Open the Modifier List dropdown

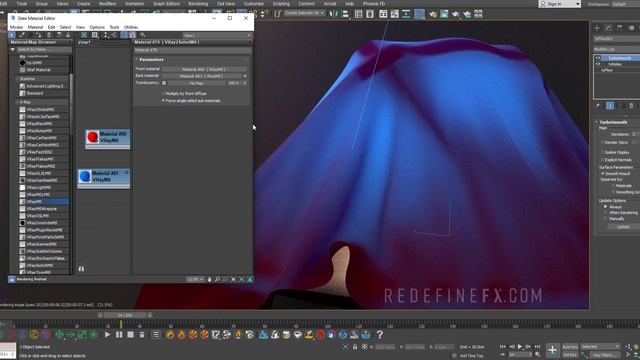click(616, 49)
